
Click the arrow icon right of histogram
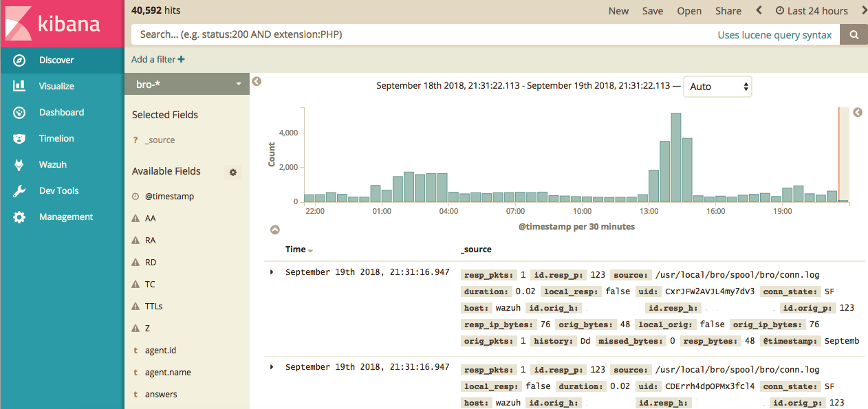[x=858, y=112]
